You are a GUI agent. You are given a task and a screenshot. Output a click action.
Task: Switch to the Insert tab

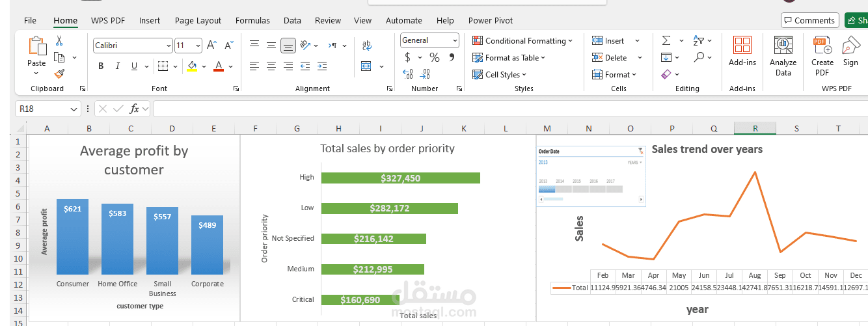pyautogui.click(x=149, y=20)
